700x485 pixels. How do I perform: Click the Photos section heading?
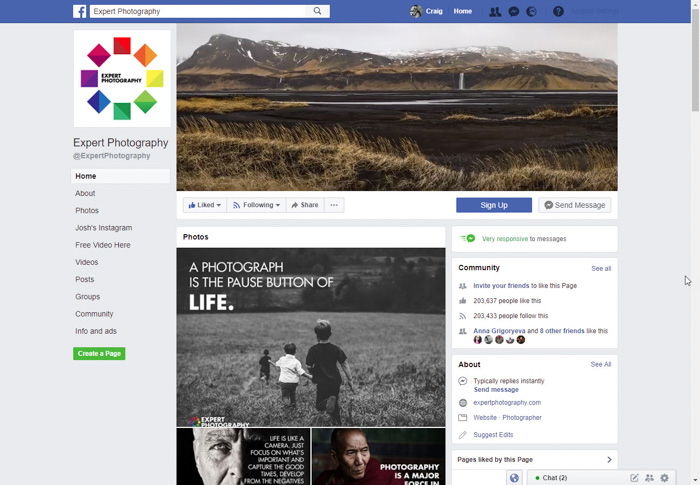[x=196, y=237]
